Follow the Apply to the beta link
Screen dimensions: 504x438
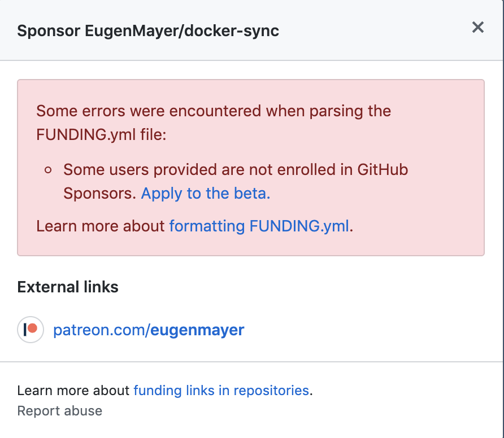click(206, 193)
